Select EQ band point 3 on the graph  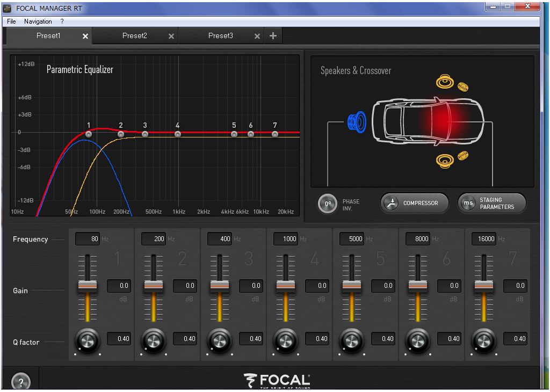[x=145, y=134]
